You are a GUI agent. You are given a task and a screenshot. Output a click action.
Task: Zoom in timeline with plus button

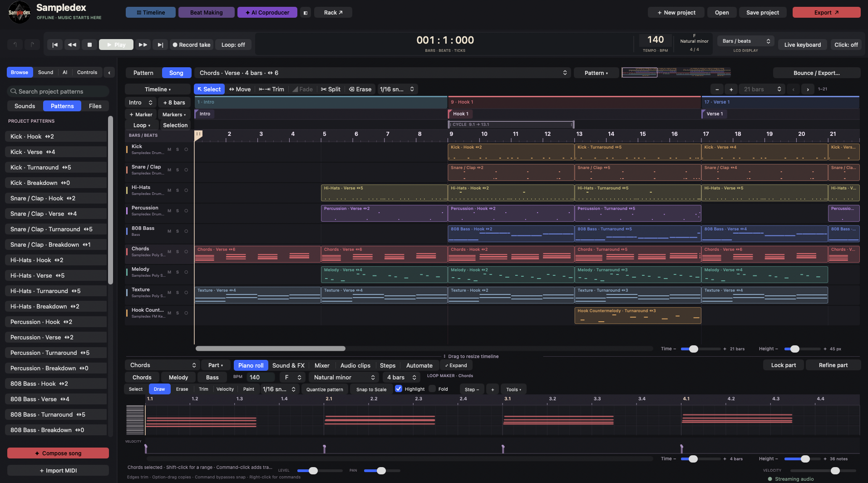[x=731, y=89]
